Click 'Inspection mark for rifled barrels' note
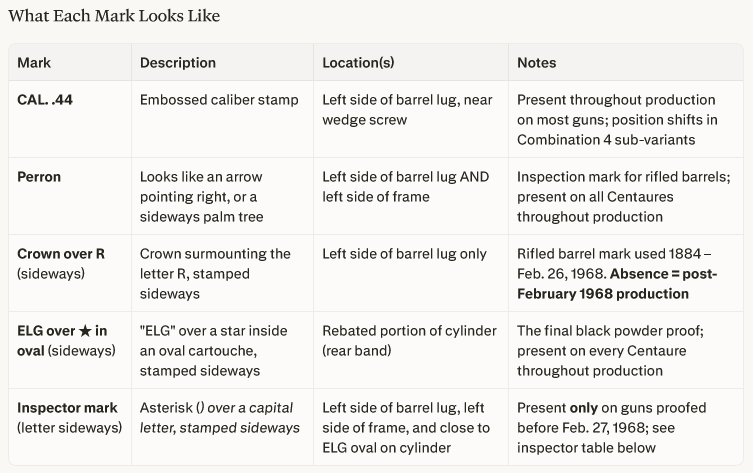 point(623,177)
